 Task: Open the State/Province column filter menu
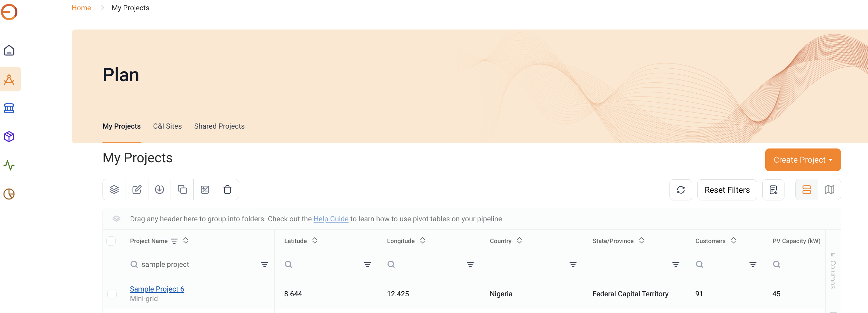676,265
